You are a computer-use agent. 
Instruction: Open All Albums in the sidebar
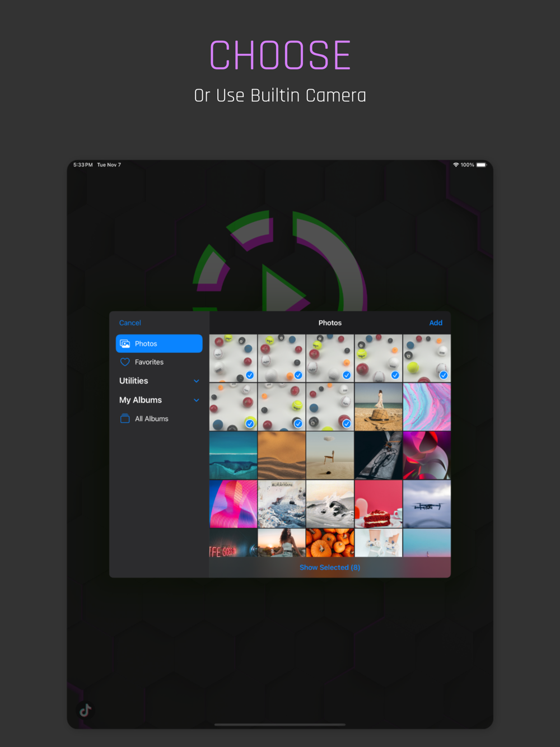coord(159,419)
